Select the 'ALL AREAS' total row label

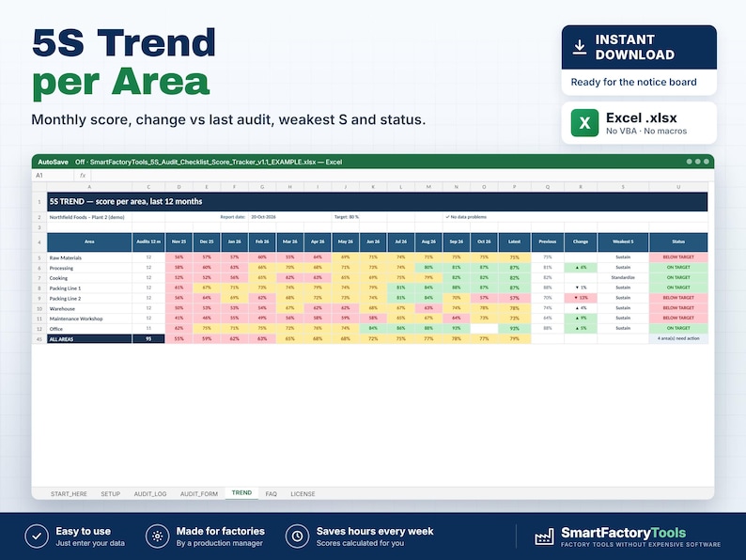tap(89, 339)
